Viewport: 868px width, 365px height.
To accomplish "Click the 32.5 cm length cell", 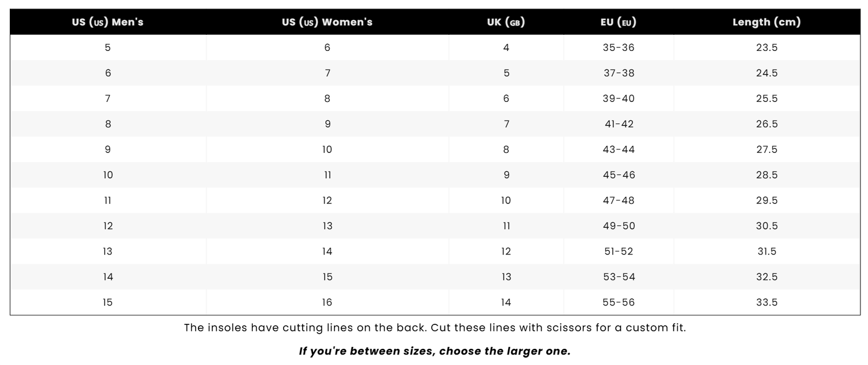I will coord(766,277).
